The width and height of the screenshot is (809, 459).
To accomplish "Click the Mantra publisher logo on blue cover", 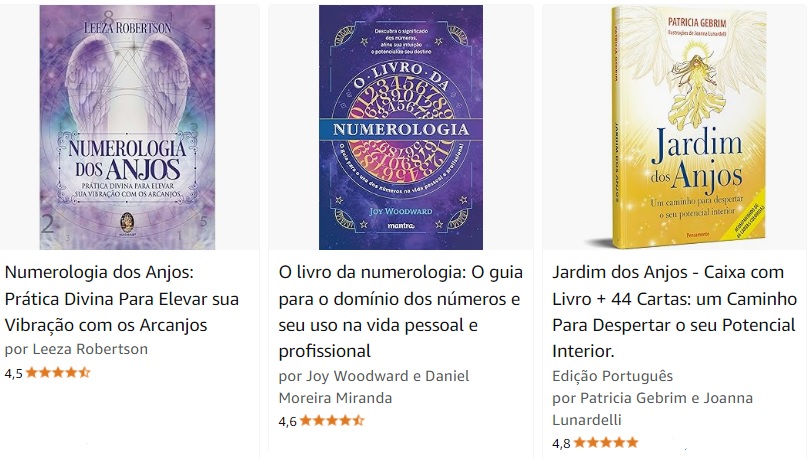I will point(401,225).
